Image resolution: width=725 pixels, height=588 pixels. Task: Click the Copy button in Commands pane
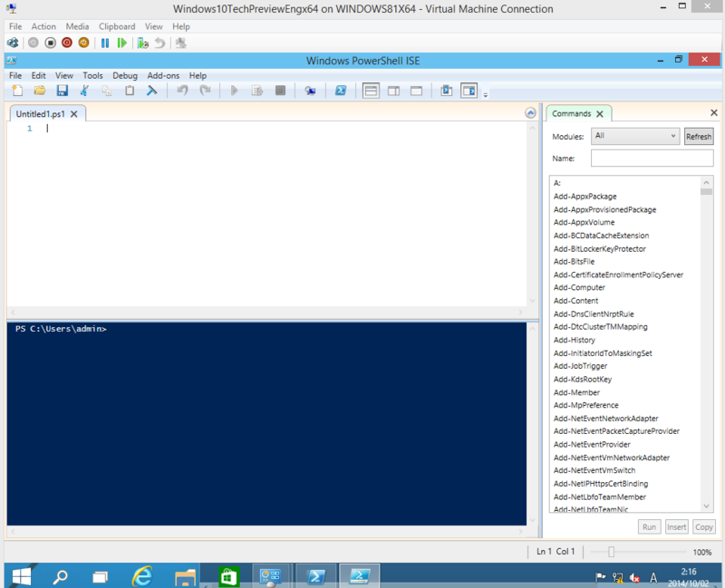[704, 527]
